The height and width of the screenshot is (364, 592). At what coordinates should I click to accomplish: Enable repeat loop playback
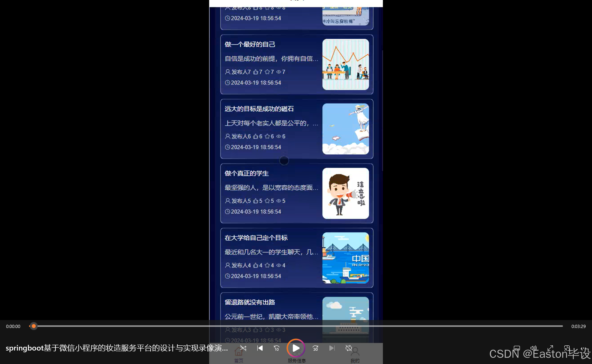(x=349, y=348)
